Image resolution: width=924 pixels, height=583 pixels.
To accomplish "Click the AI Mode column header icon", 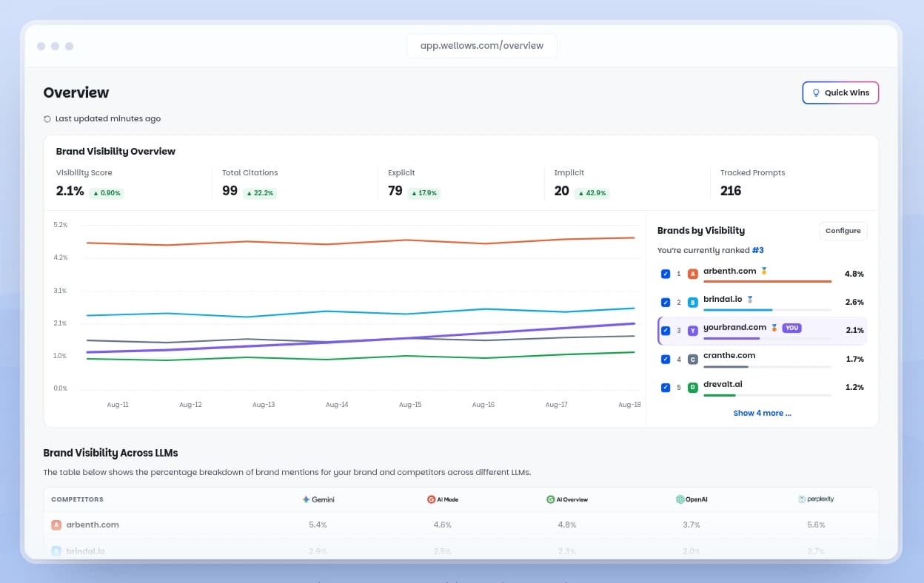I will pyautogui.click(x=431, y=499).
